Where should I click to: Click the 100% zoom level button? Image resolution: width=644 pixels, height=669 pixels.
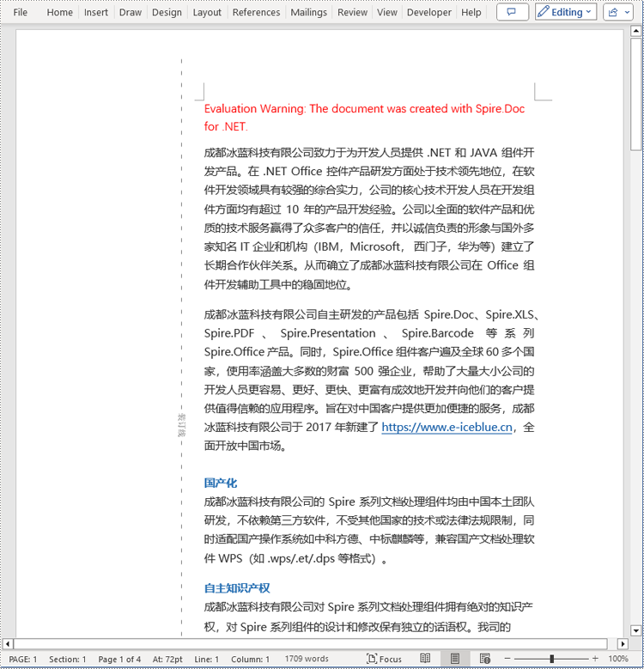618,659
